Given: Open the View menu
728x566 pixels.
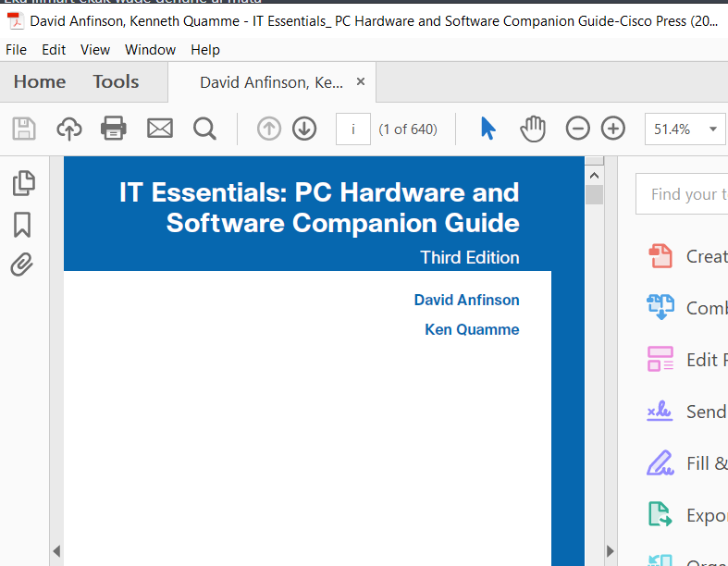Looking at the screenshot, I should click(x=95, y=50).
